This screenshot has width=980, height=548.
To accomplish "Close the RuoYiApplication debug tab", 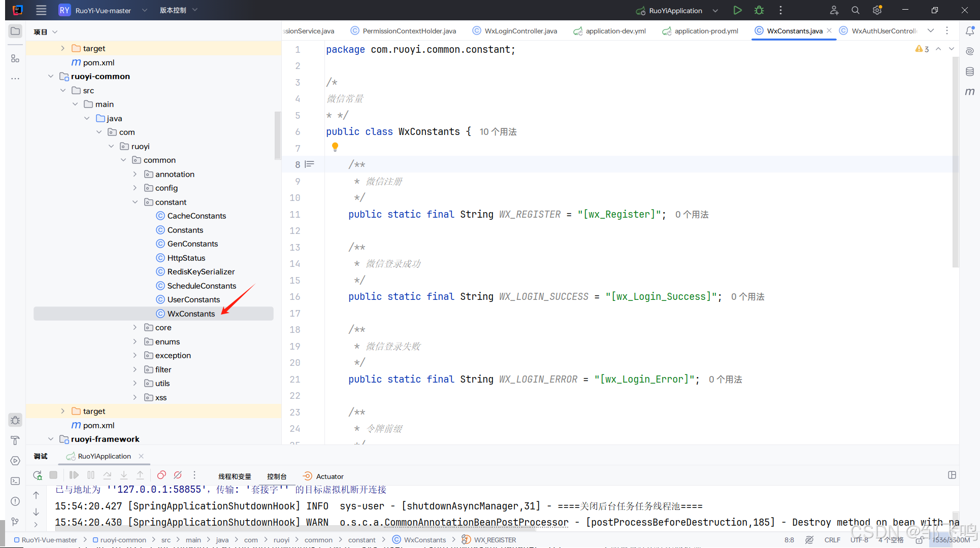I will [x=141, y=456].
